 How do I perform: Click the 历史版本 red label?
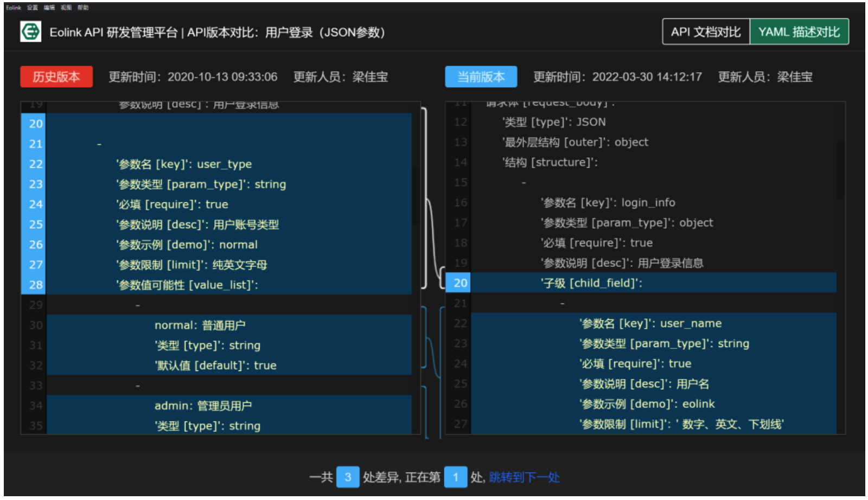click(56, 77)
